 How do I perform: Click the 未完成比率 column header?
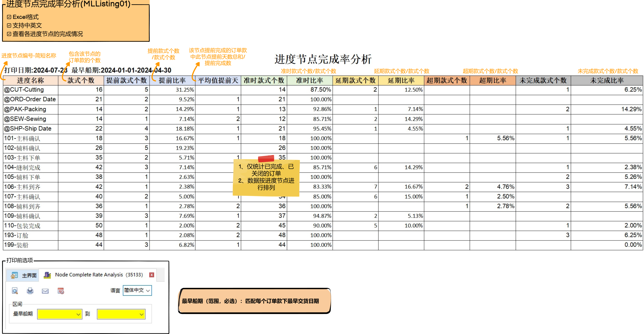[607, 80]
